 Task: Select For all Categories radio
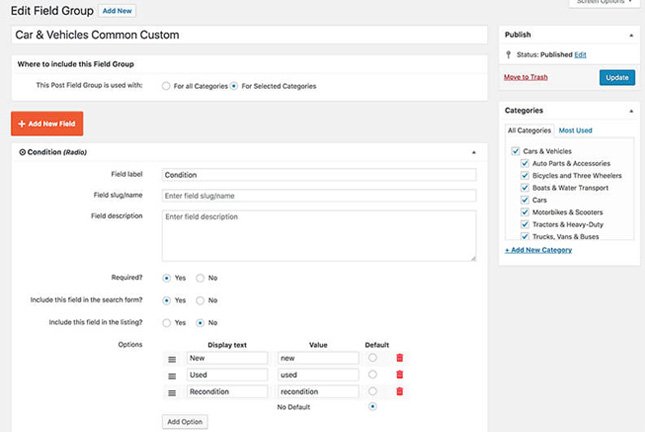pos(166,86)
